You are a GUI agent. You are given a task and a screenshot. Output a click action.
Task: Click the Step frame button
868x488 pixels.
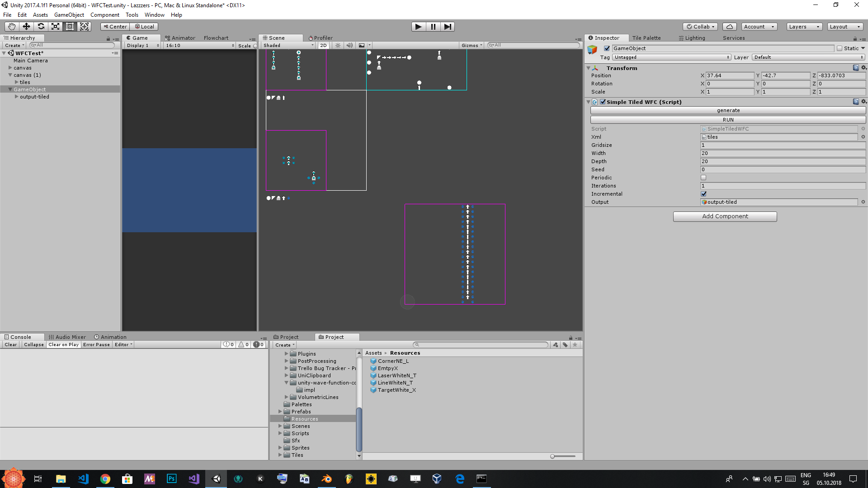pos(447,27)
